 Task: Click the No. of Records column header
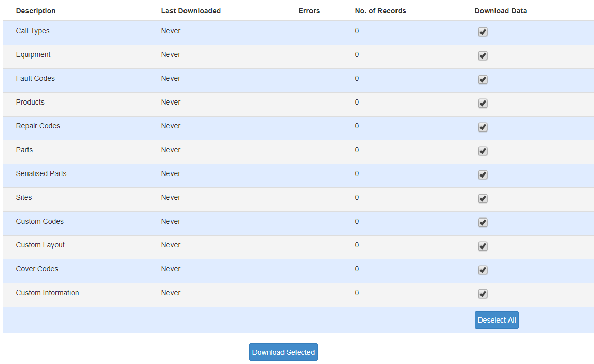(380, 11)
